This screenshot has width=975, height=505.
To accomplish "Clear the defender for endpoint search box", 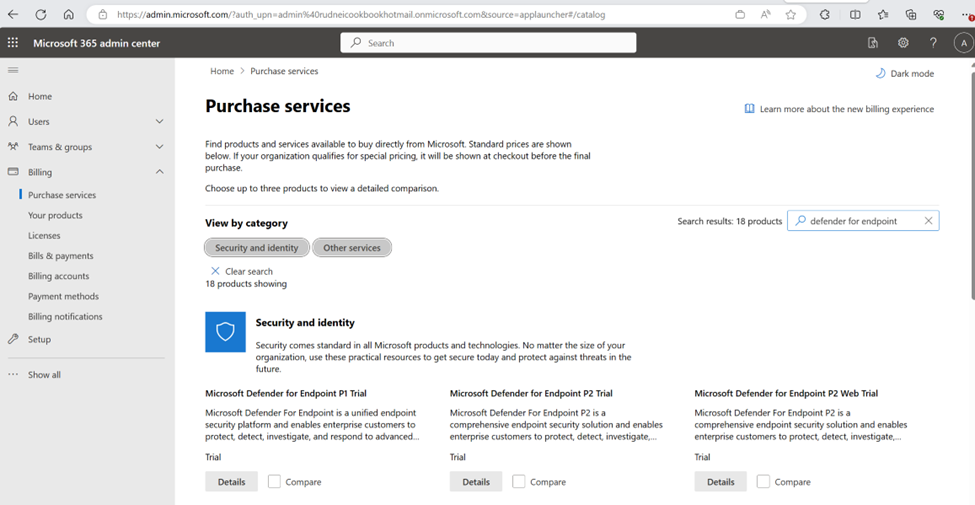I will pyautogui.click(x=928, y=221).
